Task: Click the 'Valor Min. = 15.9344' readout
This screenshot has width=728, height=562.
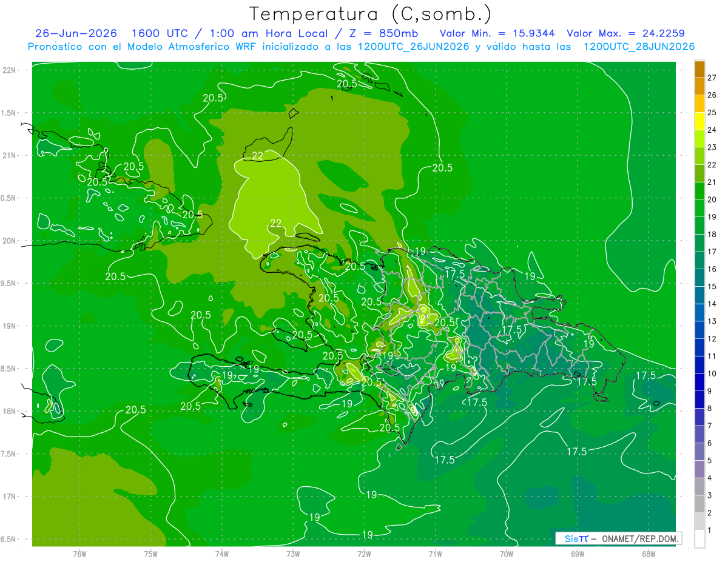Action: tap(497, 33)
